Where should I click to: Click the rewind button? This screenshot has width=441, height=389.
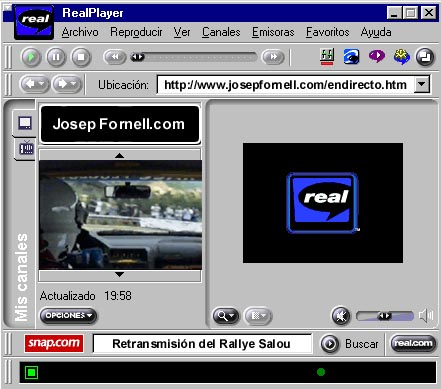[115, 57]
